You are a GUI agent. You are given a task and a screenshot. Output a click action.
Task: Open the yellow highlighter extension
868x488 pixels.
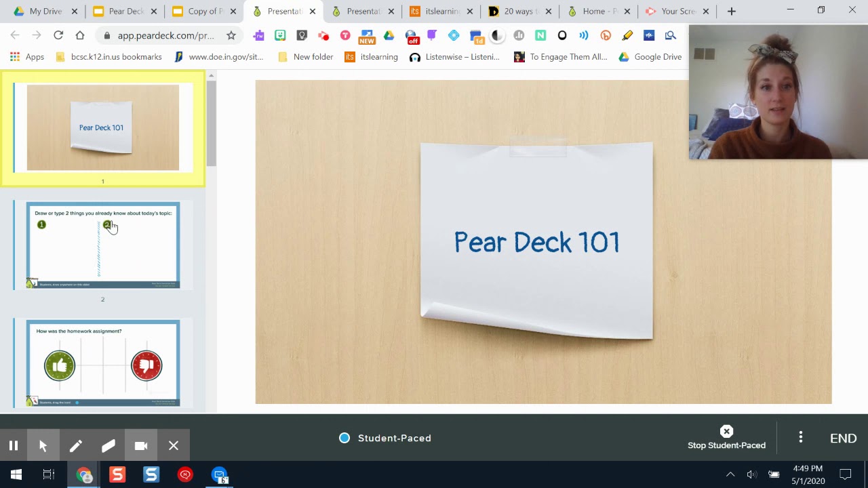627,35
